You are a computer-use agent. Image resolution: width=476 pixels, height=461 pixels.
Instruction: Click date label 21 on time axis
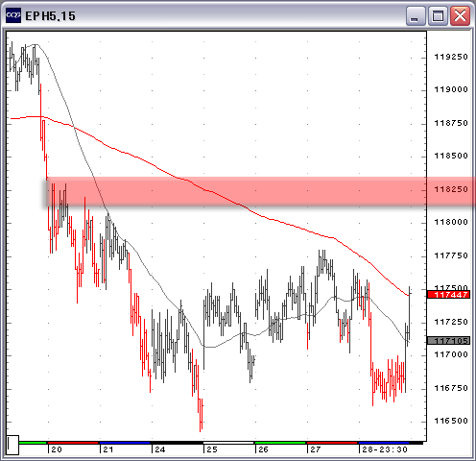(x=108, y=449)
